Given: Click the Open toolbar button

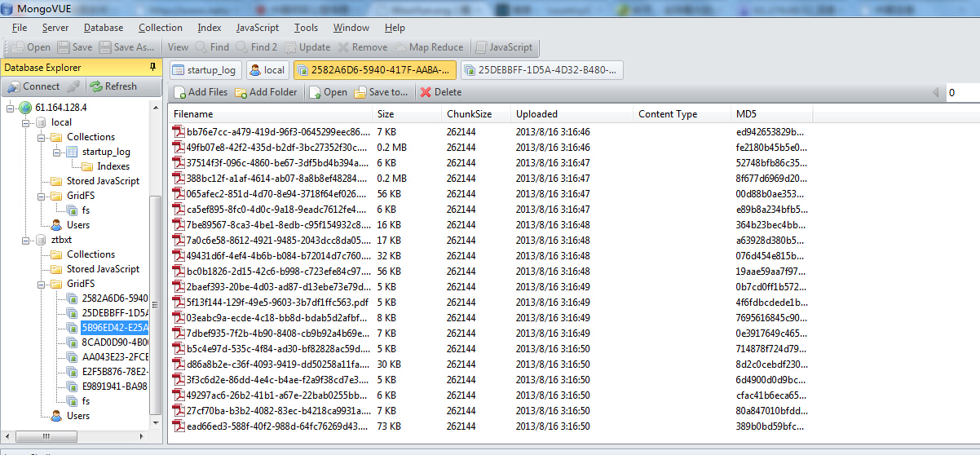Looking at the screenshot, I should point(32,47).
